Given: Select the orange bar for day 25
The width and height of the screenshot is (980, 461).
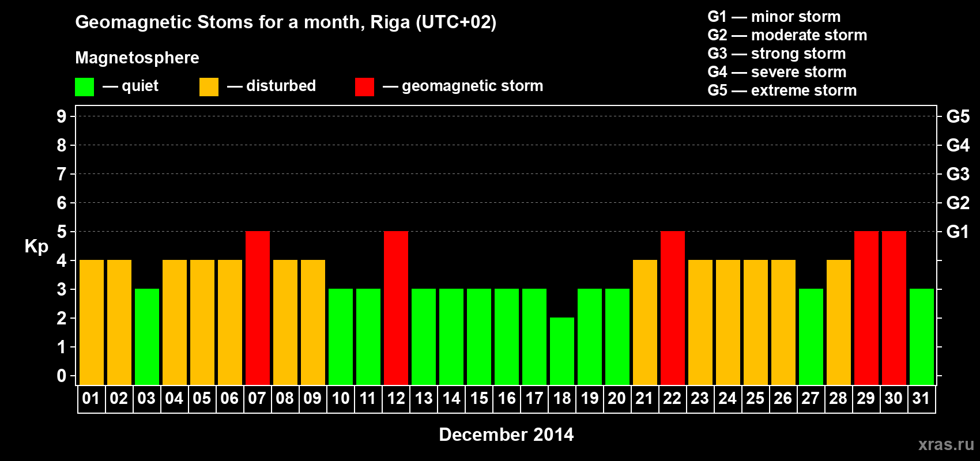Looking at the screenshot, I should point(756,322).
